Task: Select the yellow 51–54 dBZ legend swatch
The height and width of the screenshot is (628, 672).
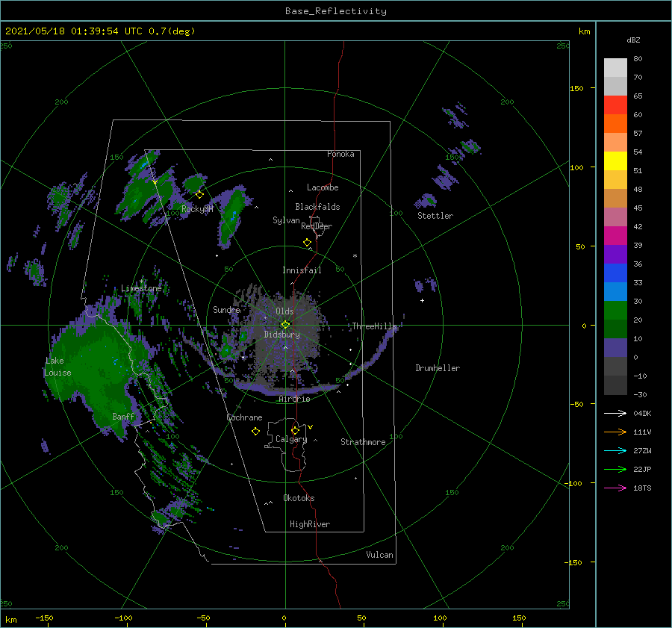Action: (615, 161)
